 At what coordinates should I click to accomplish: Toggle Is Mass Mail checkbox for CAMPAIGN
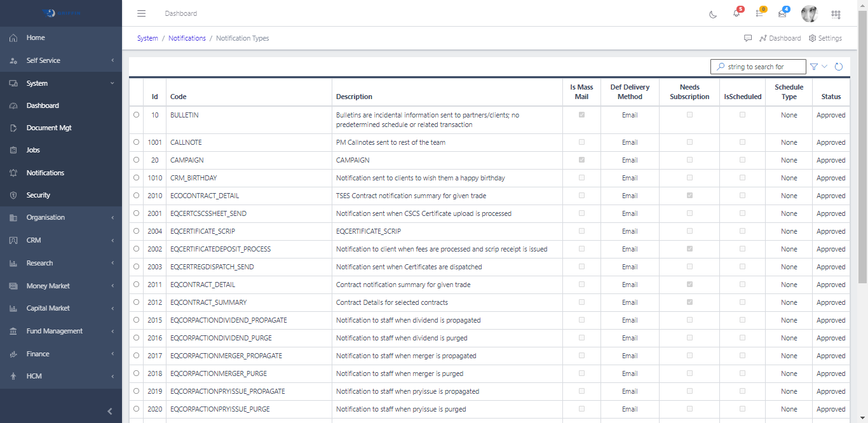[581, 160]
